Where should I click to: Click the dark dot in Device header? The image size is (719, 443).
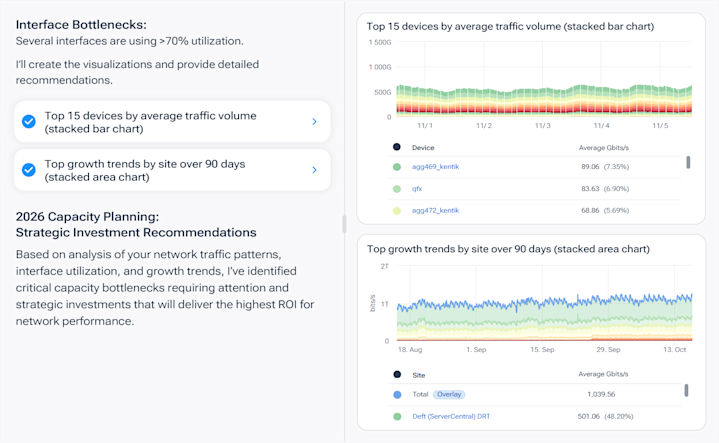(x=397, y=147)
